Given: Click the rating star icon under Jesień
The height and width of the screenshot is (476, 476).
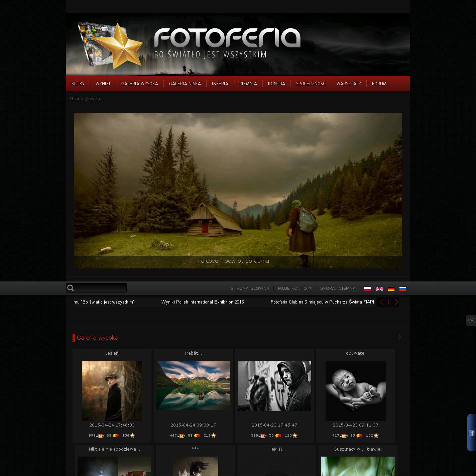Looking at the screenshot, I should (x=132, y=435).
